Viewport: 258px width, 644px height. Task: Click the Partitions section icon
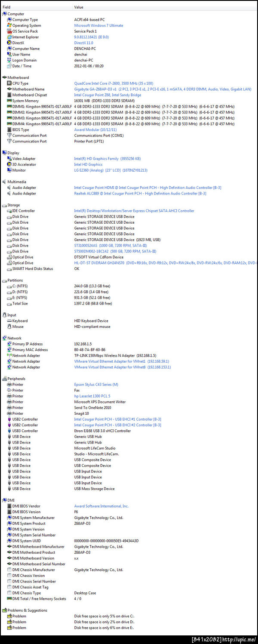[4, 280]
